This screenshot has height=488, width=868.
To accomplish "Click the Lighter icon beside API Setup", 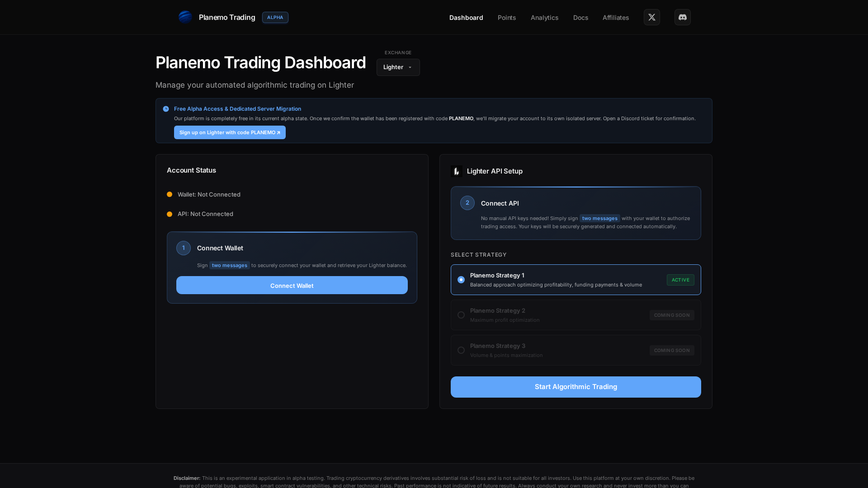I will pos(456,171).
